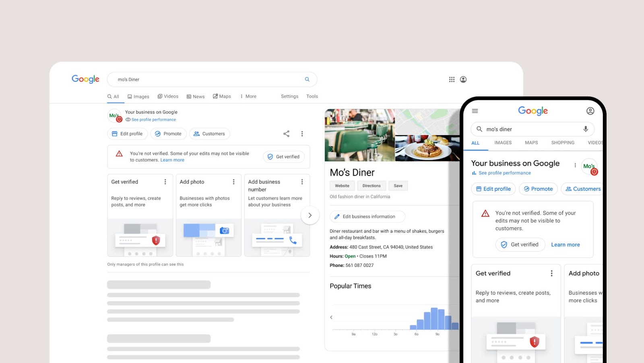Expand the next cards with the right chevron arrow
Viewport: 644px width, 363px height.
point(310,215)
